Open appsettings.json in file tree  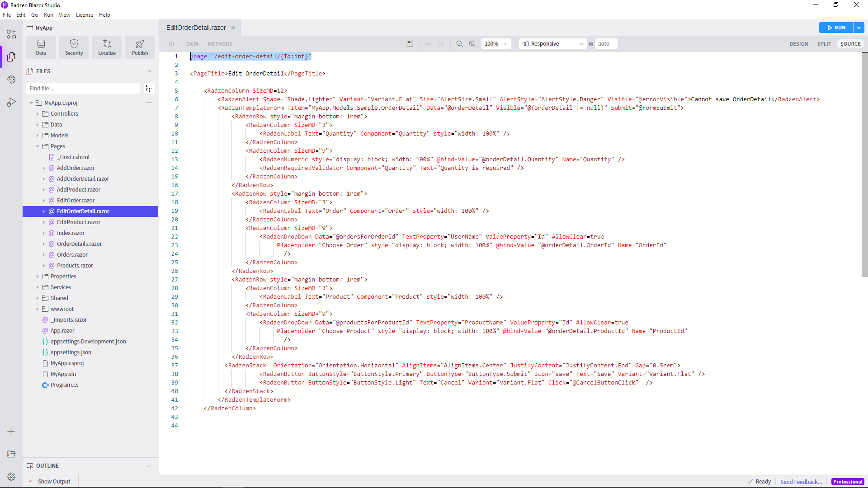(x=71, y=352)
